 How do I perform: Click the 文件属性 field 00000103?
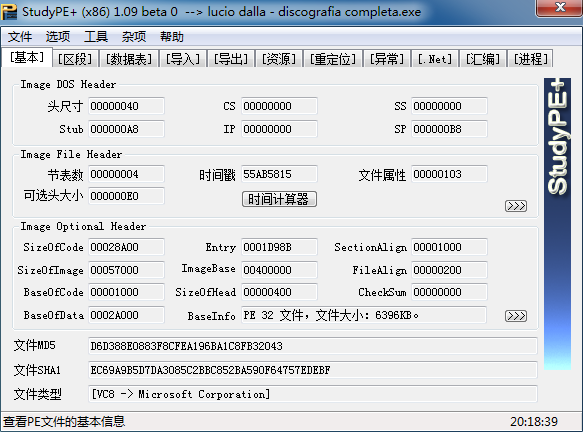449,174
